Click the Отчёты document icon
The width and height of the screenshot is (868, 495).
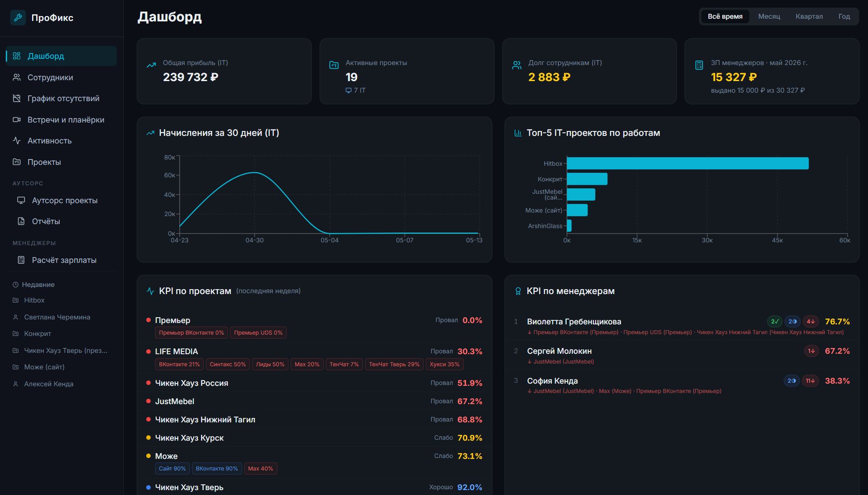click(21, 221)
